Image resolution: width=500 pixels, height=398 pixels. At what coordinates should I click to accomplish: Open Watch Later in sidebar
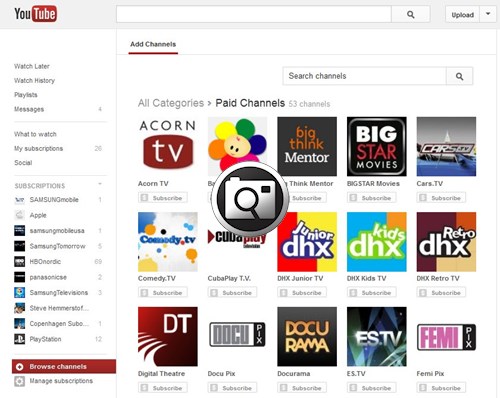32,66
